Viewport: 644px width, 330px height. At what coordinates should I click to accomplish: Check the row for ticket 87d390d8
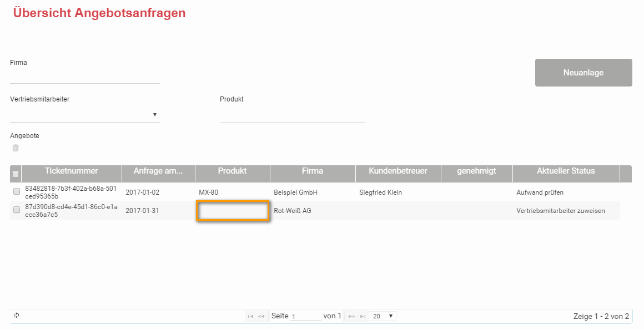(x=17, y=210)
